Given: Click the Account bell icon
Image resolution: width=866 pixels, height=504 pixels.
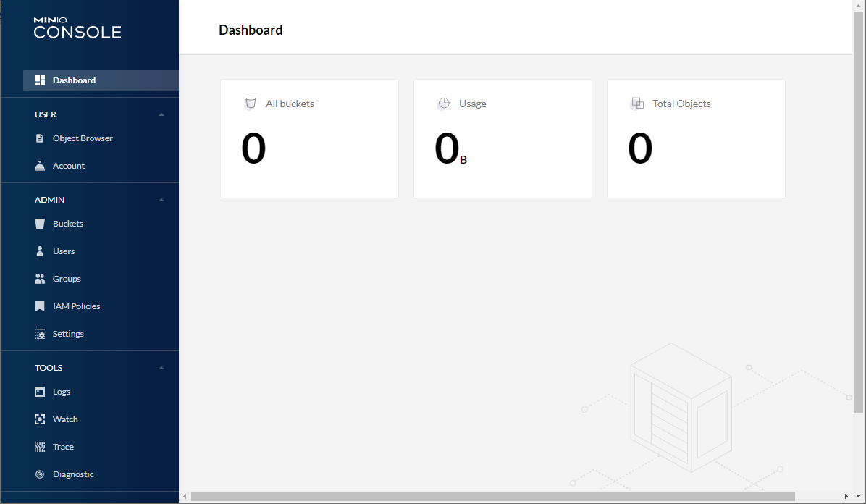Looking at the screenshot, I should pos(40,166).
